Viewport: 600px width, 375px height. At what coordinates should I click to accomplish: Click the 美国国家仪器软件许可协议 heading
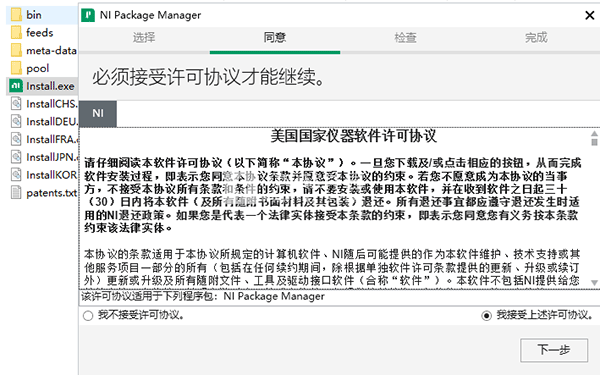(x=354, y=136)
